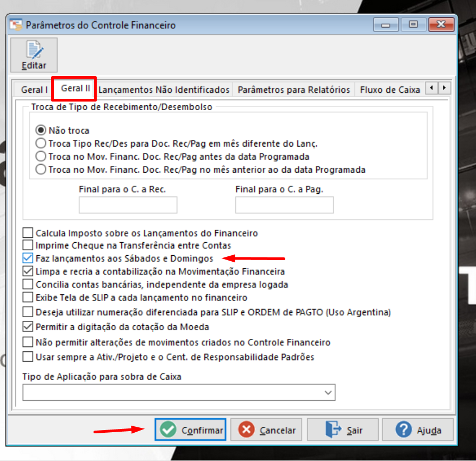476x461 pixels.
Task: Switch to the Geral II tab
Action: click(x=76, y=89)
